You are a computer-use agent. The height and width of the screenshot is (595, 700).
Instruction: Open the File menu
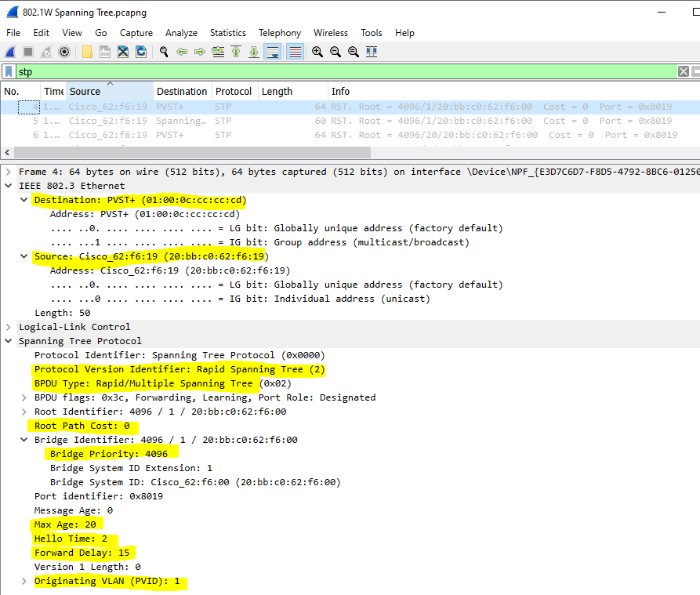[13, 33]
